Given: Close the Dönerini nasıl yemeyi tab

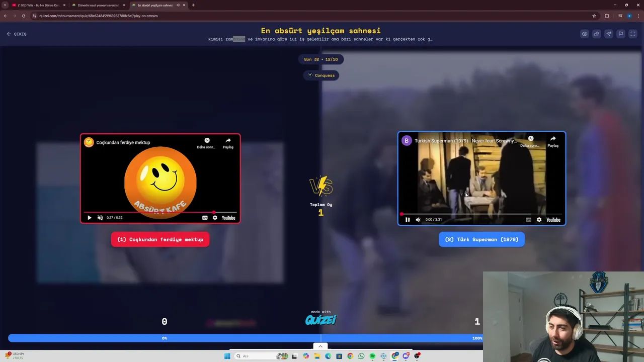Looking at the screenshot, I should pyautogui.click(x=124, y=5).
